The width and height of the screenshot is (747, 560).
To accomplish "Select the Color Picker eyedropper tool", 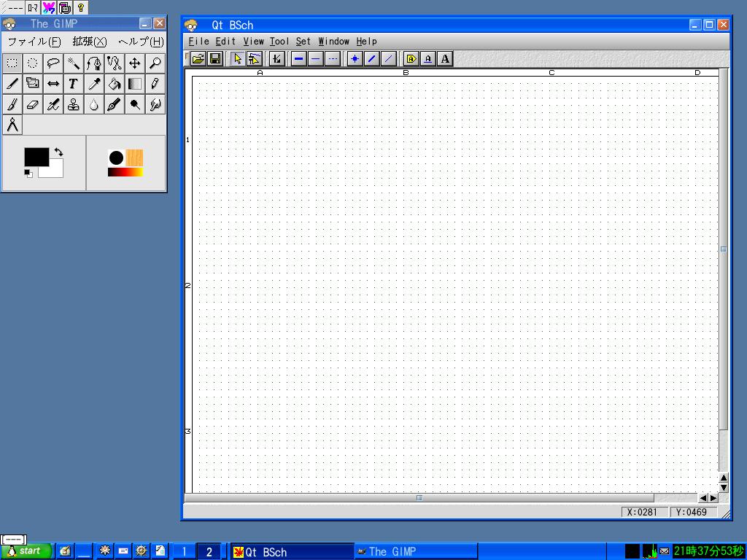I will pyautogui.click(x=94, y=84).
